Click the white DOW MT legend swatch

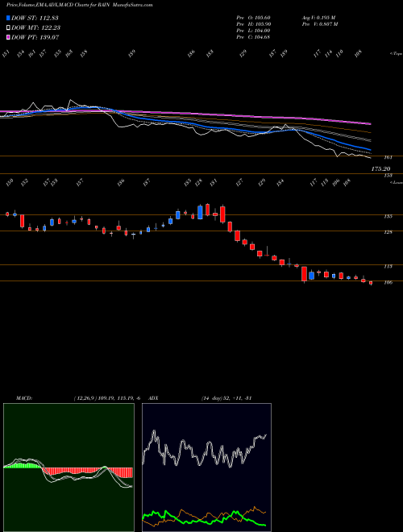(x=9, y=27)
